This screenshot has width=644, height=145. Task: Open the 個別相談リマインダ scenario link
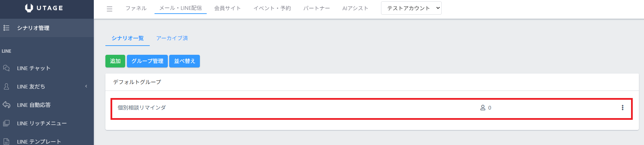pyautogui.click(x=142, y=108)
